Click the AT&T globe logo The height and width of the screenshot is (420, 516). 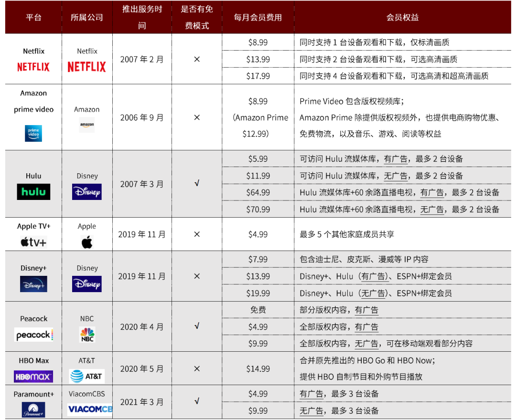87,376
